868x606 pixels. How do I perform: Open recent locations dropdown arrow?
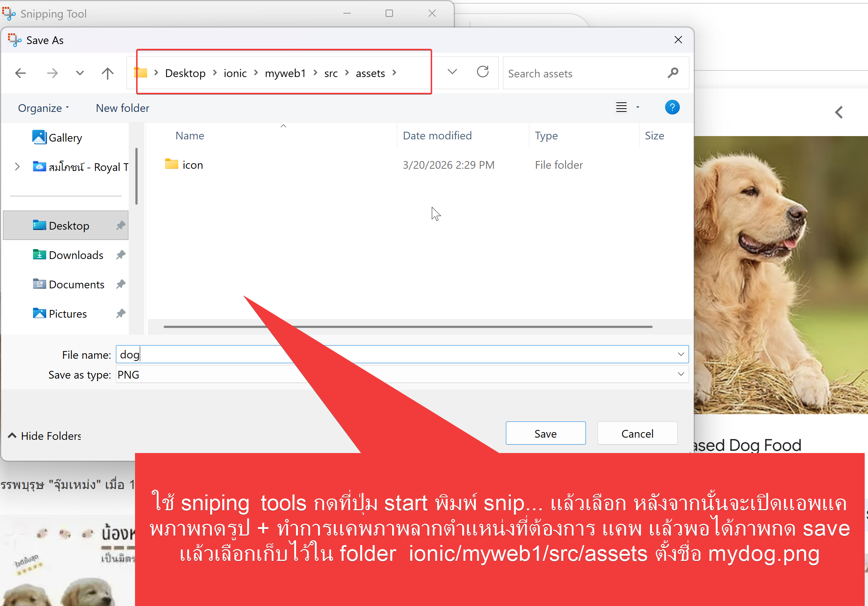click(80, 73)
